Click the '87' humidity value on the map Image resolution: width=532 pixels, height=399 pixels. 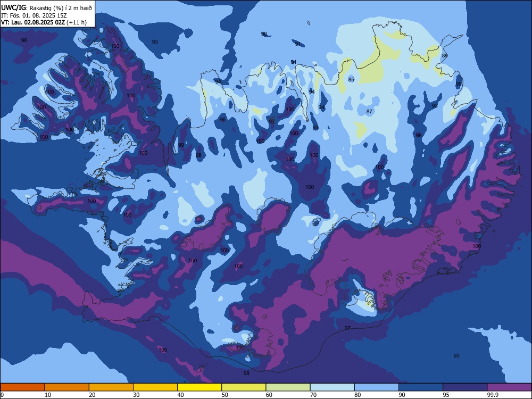point(369,111)
